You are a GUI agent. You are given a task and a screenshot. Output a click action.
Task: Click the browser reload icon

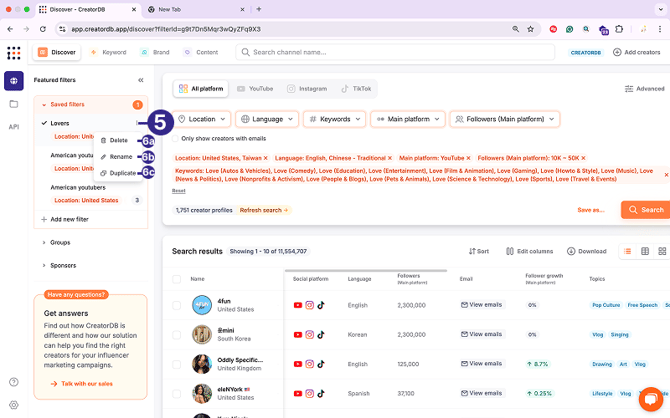[x=43, y=29]
